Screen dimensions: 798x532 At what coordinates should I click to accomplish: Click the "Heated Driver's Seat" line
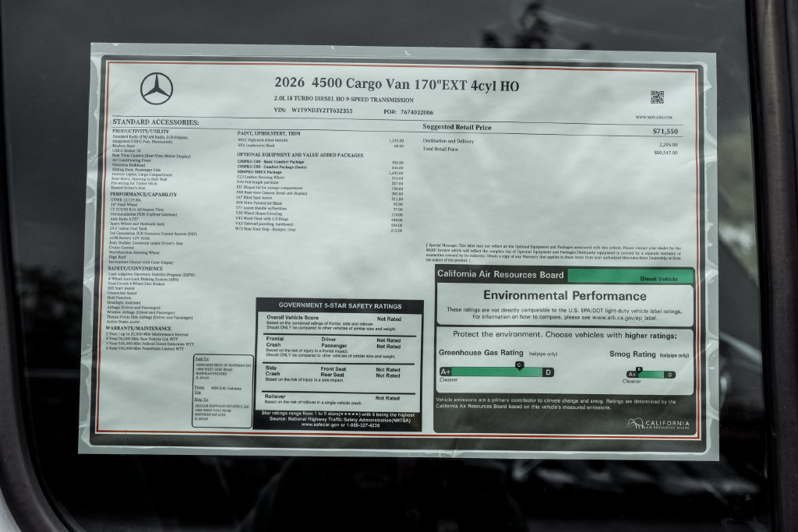128,188
